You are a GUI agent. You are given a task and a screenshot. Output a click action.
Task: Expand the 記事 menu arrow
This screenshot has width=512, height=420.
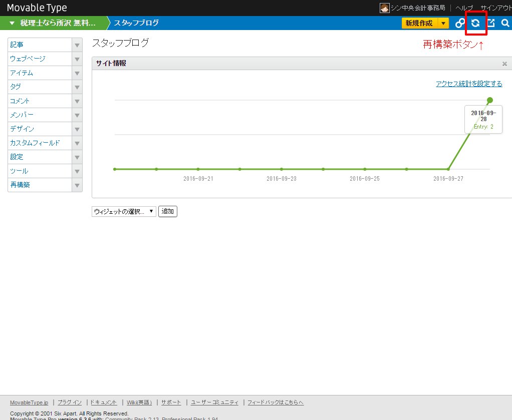coord(77,45)
